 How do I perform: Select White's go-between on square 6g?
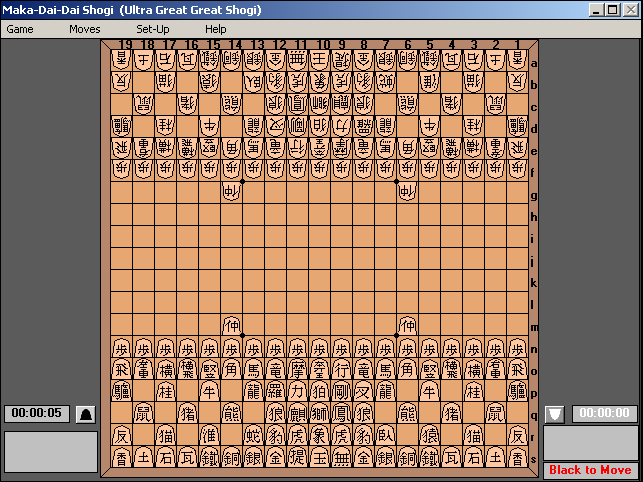[x=408, y=192]
